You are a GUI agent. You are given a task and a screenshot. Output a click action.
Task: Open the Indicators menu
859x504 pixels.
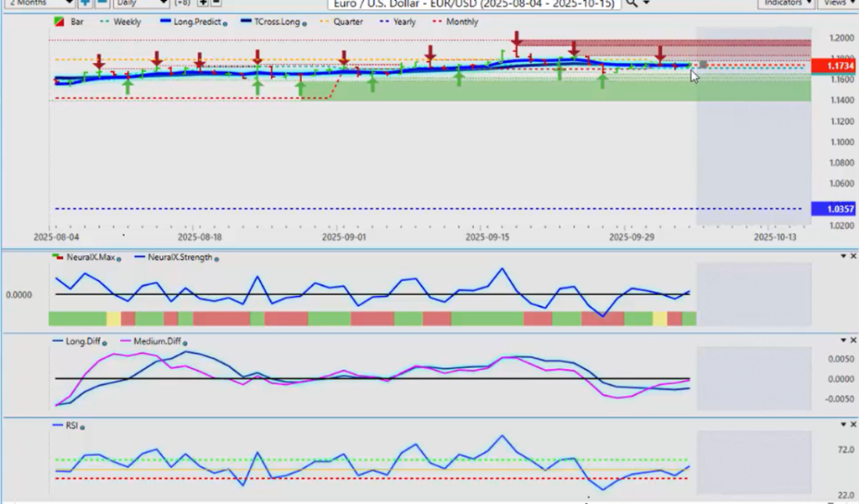[x=785, y=3]
